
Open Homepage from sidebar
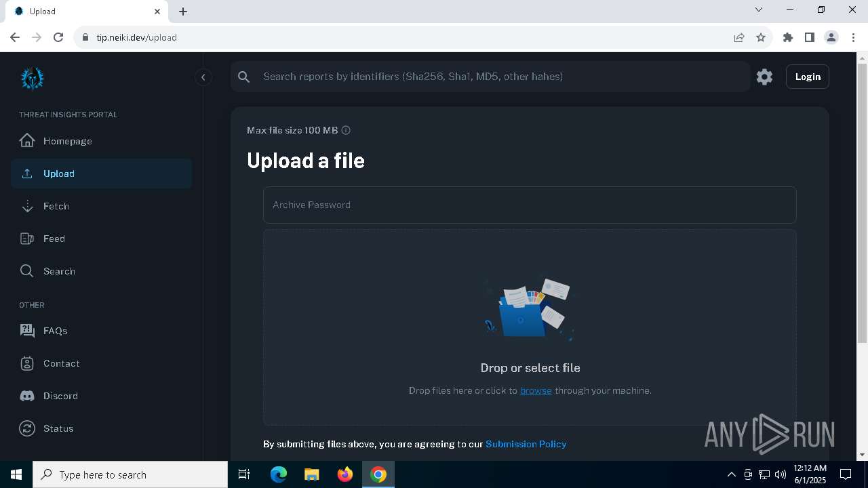pyautogui.click(x=101, y=141)
